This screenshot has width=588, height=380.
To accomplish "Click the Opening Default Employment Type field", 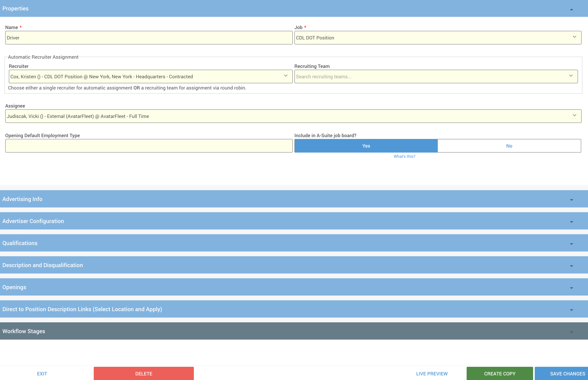I will 149,146.
